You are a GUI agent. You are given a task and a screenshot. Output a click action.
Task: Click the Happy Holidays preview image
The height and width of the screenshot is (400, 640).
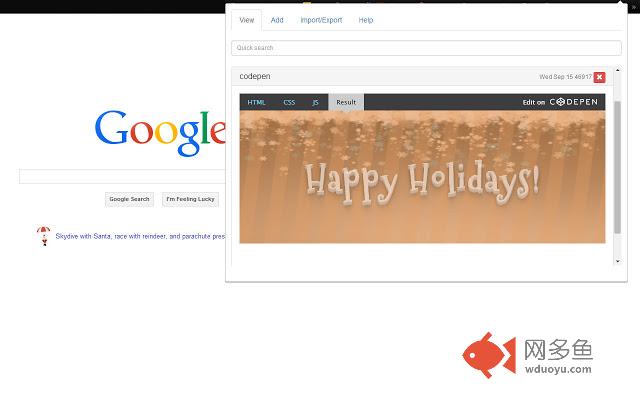coord(422,177)
